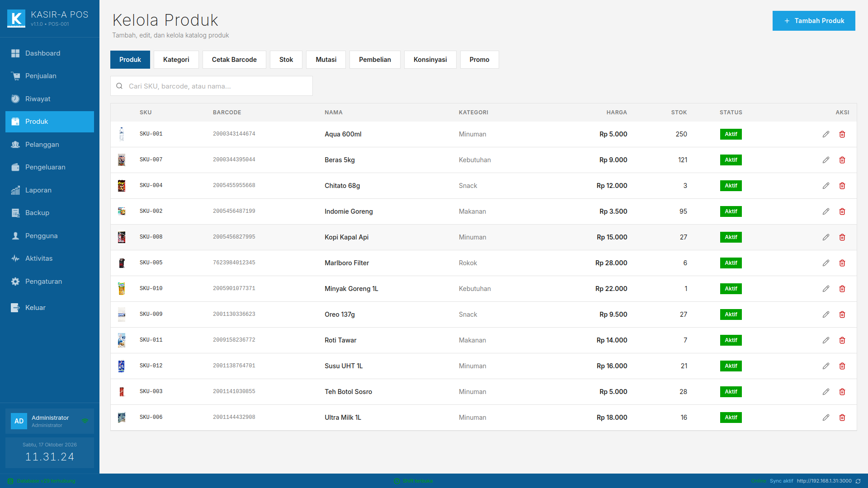Delete the Beras 5kg product (trash)
Screen dimensions: 868x488
click(842, 160)
